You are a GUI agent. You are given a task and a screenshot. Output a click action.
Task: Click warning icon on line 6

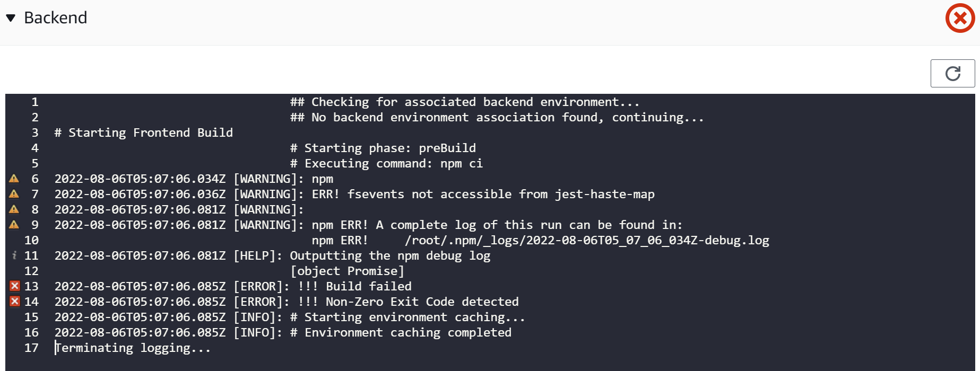coord(14,179)
